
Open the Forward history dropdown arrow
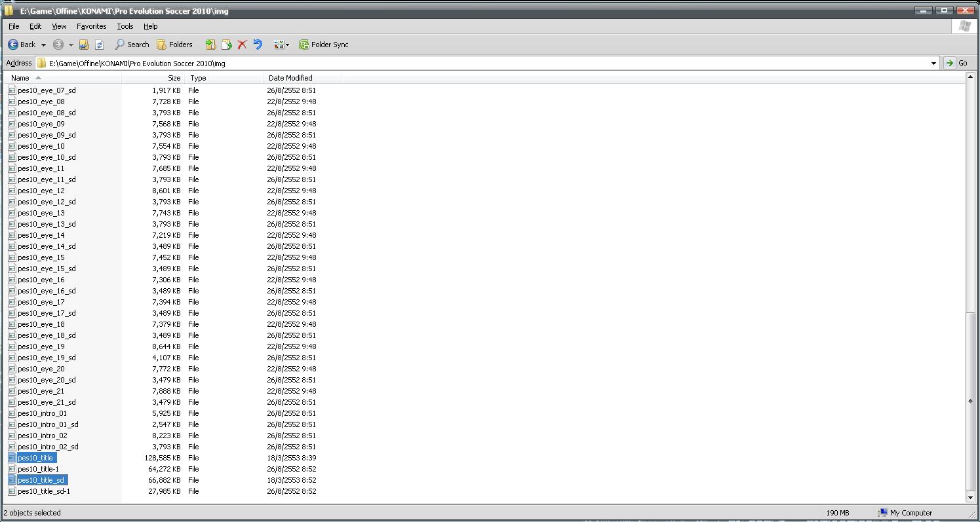[71, 45]
